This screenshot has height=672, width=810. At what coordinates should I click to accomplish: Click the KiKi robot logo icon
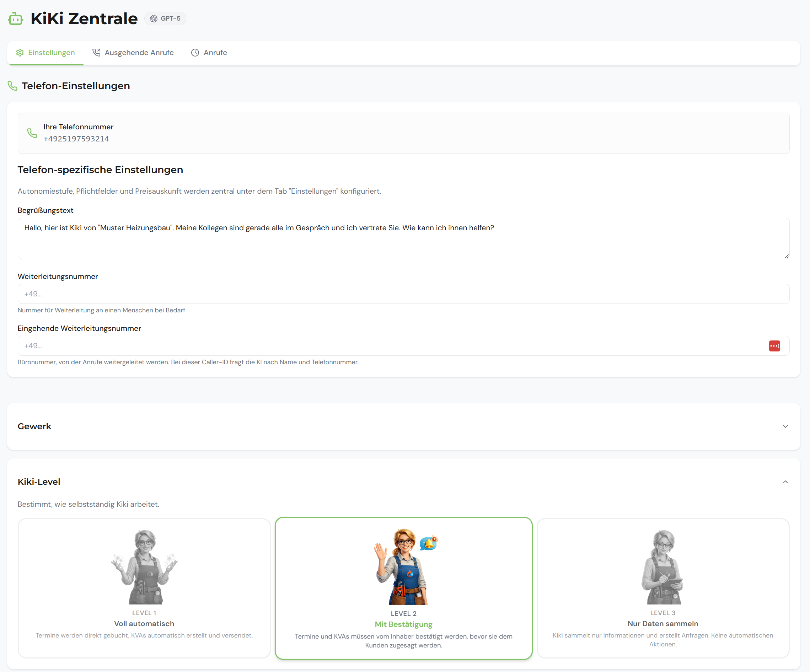[15, 18]
